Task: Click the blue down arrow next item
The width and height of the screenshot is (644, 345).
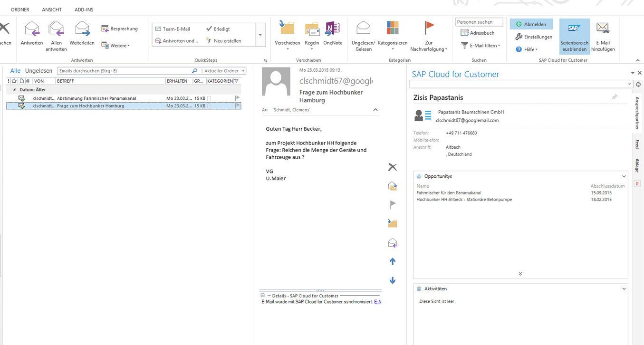Action: 393,280
